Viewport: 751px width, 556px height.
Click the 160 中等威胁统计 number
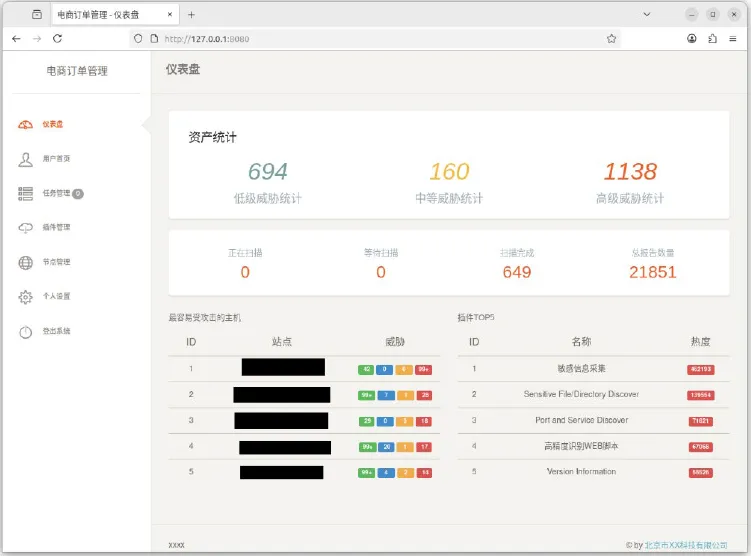449,171
